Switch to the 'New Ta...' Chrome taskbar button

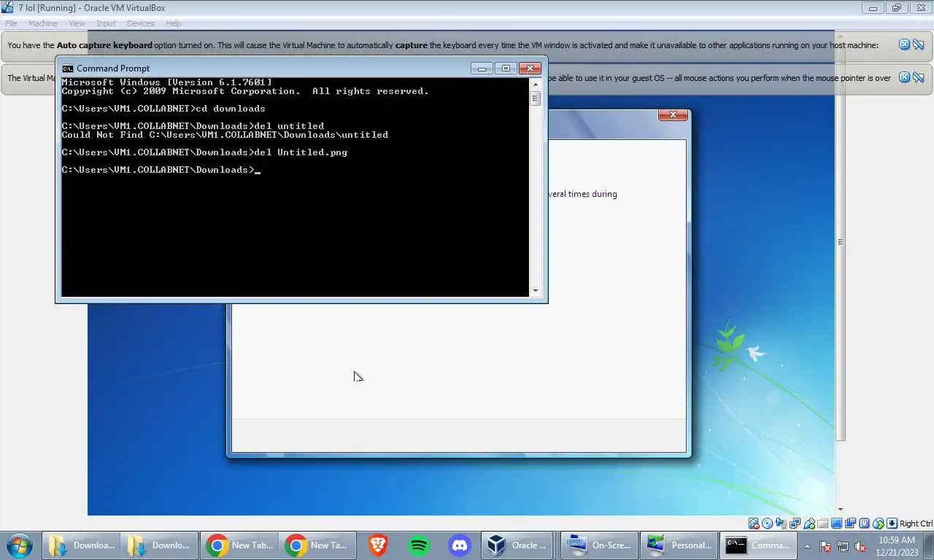click(x=319, y=545)
